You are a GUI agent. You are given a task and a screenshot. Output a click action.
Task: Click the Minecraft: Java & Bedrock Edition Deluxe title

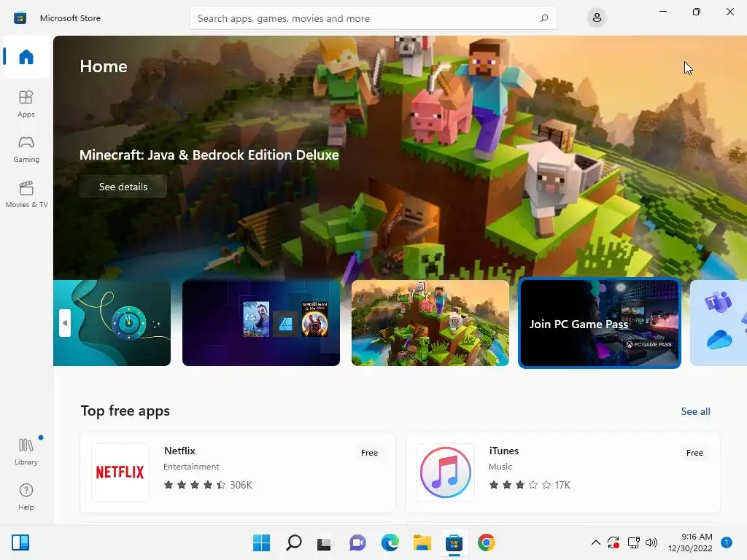tap(209, 155)
